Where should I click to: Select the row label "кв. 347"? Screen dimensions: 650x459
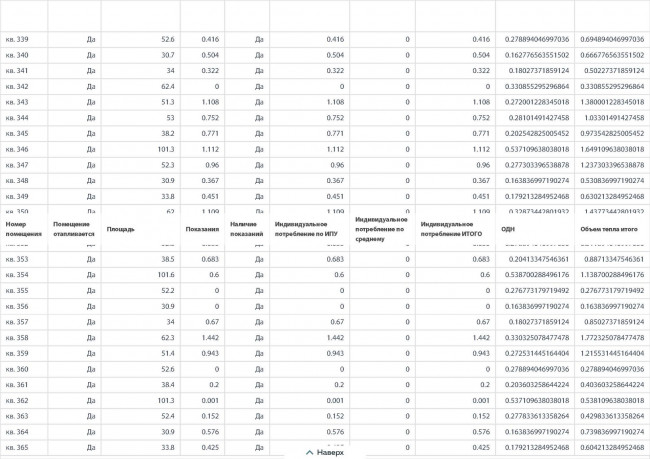[17, 165]
